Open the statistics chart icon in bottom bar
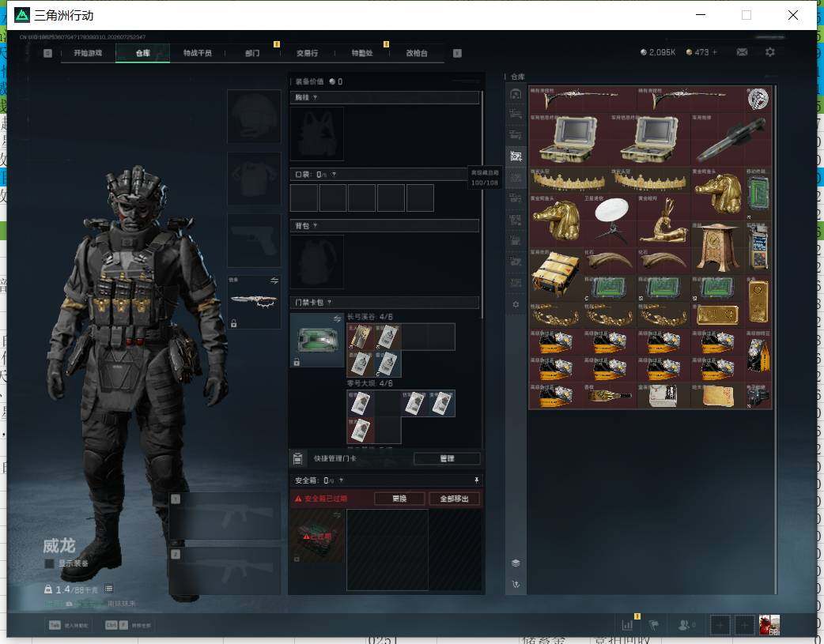The image size is (824, 644). 627,625
